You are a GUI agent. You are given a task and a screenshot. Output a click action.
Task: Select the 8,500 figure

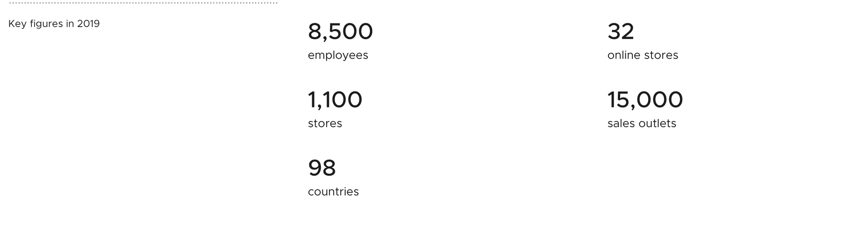[340, 32]
